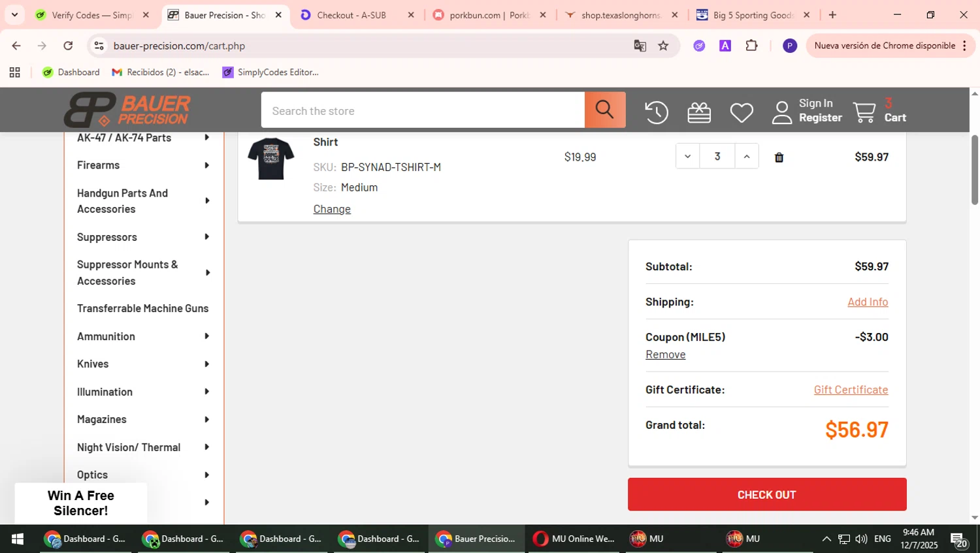Expand Night Vision/ Thermal category
The height and width of the screenshot is (553, 980).
[x=206, y=447]
